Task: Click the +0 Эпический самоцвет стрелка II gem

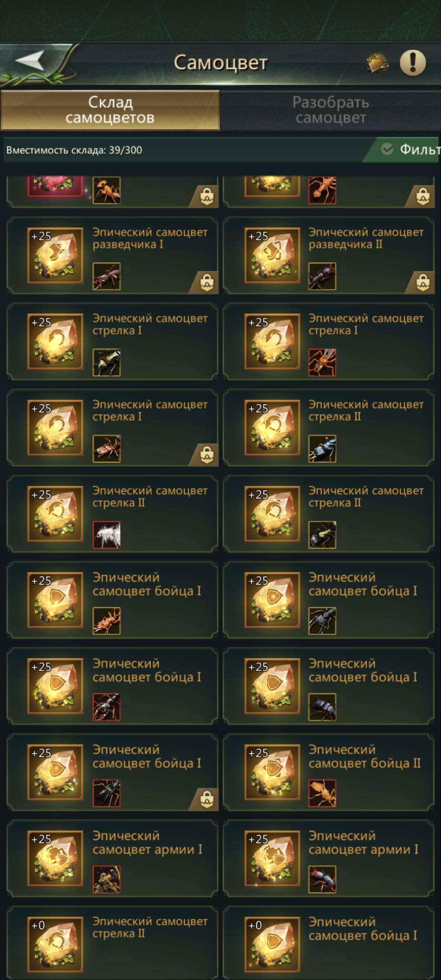Action: click(55, 944)
